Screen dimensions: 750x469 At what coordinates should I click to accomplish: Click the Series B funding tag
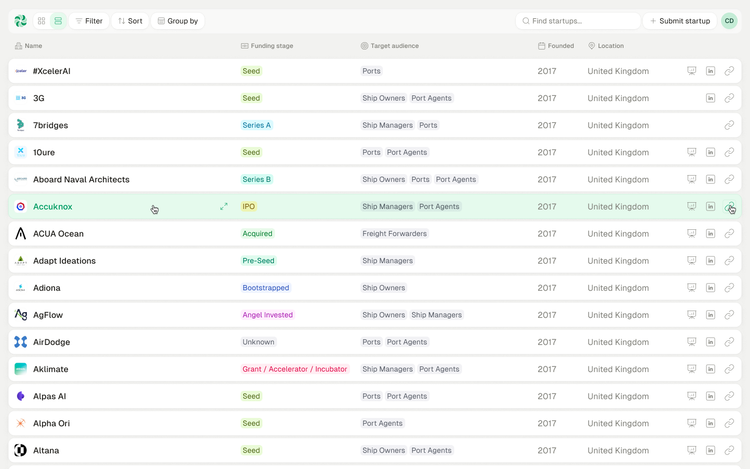pyautogui.click(x=256, y=179)
